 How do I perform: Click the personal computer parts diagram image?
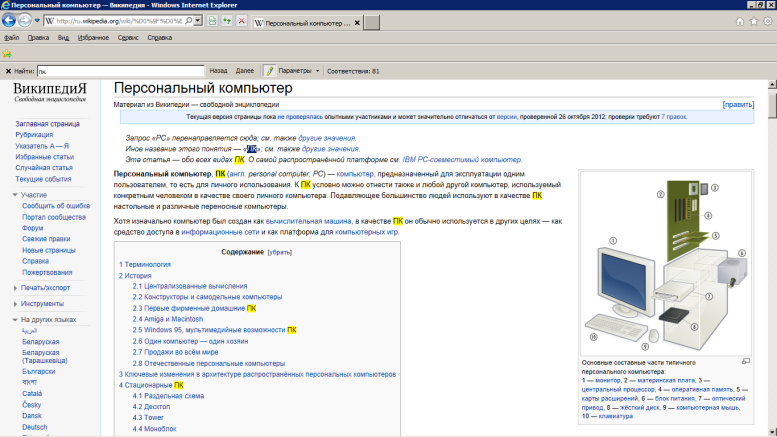click(x=666, y=263)
